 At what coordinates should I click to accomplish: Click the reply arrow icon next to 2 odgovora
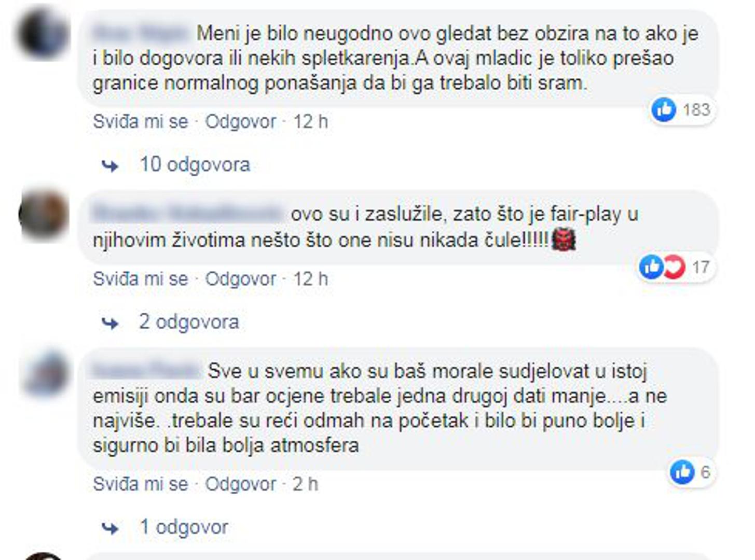pos(110,323)
